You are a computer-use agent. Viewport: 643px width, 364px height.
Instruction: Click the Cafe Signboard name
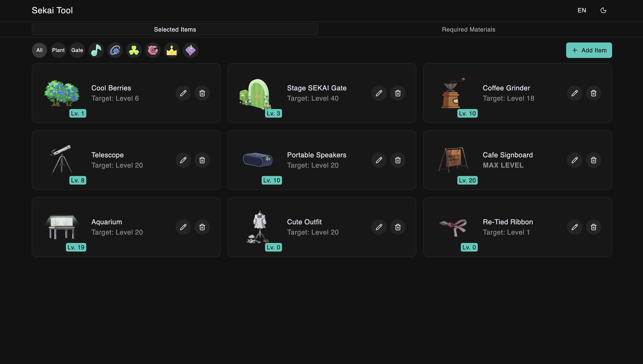point(508,155)
